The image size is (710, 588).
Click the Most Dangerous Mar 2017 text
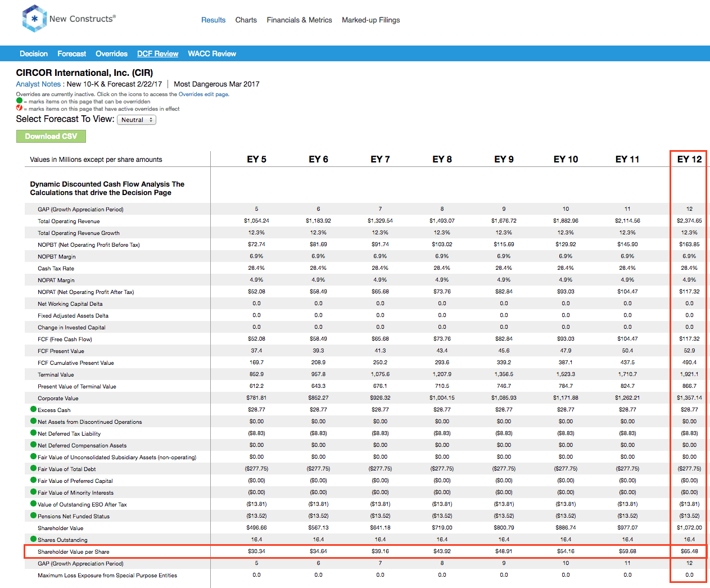tap(217, 84)
